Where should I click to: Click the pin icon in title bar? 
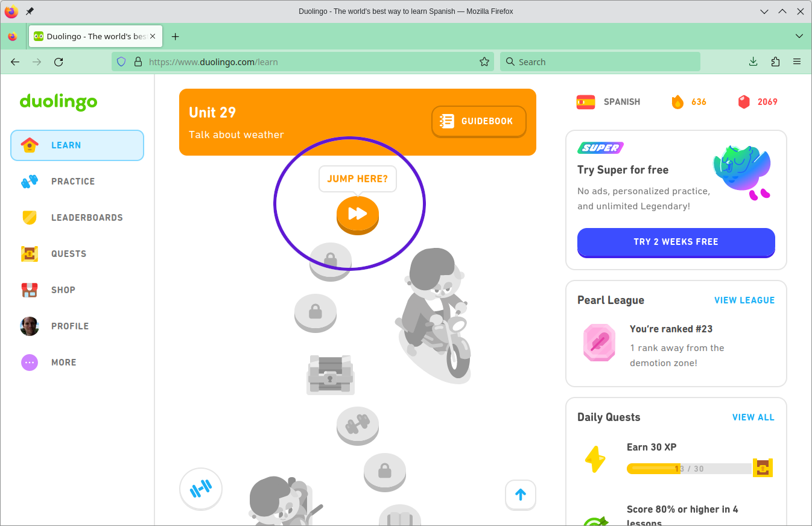(x=30, y=11)
